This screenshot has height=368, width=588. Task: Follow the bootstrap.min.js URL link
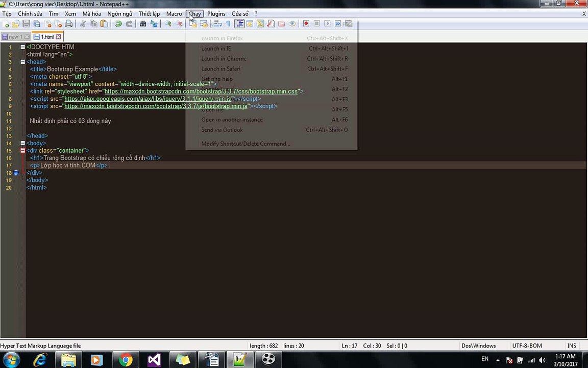(156, 106)
